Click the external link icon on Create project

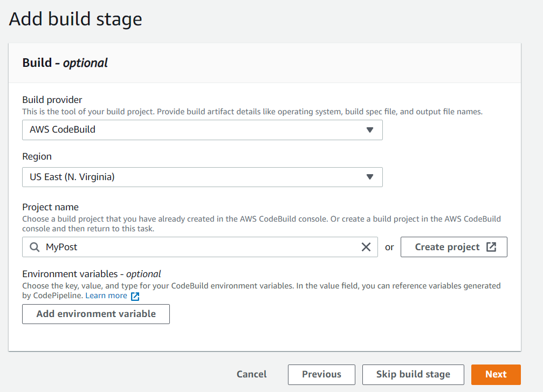coord(491,247)
